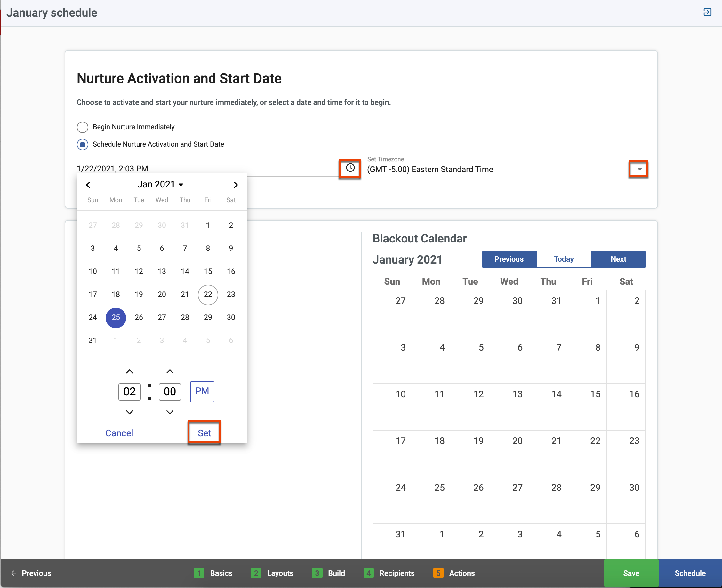Toggle the PM period button
The image size is (722, 588).
[x=202, y=392]
